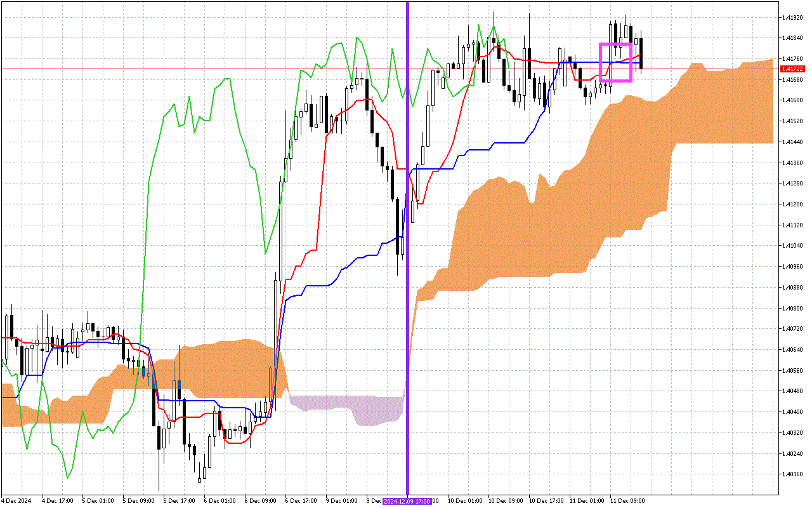The width and height of the screenshot is (812, 508).
Task: Click the 11 Dec 01:00 time label
Action: click(587, 501)
